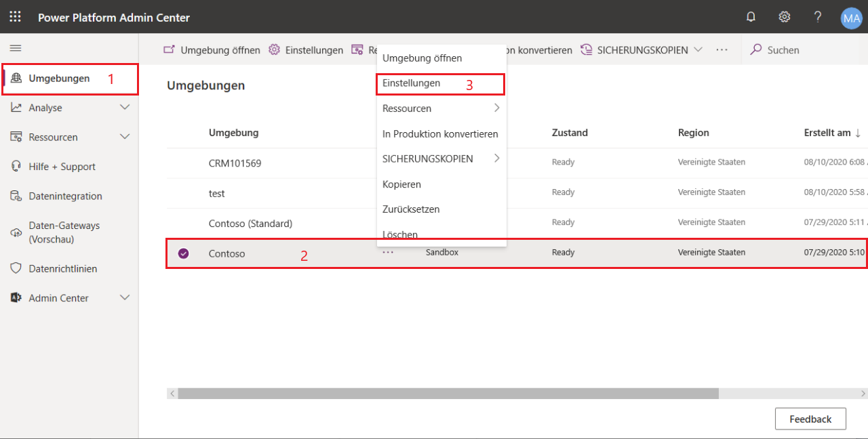The height and width of the screenshot is (439, 868).
Task: Click the horizontal scrollbar thumb
Action: point(448,394)
